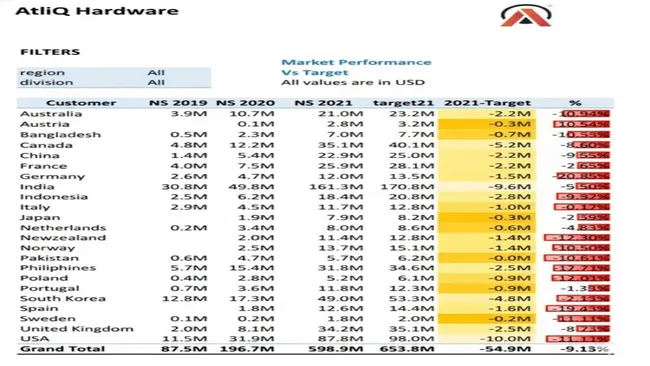Click the Norway customer cell
650x366 pixels.
pyautogui.click(x=48, y=248)
